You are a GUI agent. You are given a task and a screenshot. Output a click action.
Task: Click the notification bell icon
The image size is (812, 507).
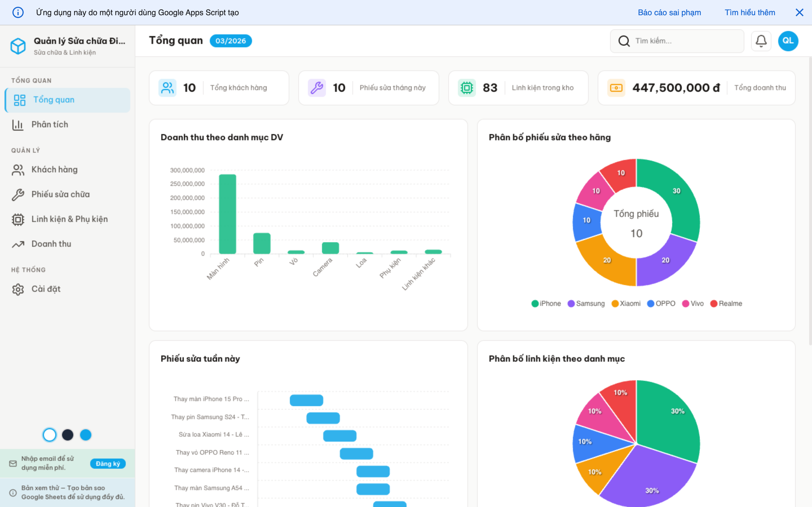click(761, 41)
